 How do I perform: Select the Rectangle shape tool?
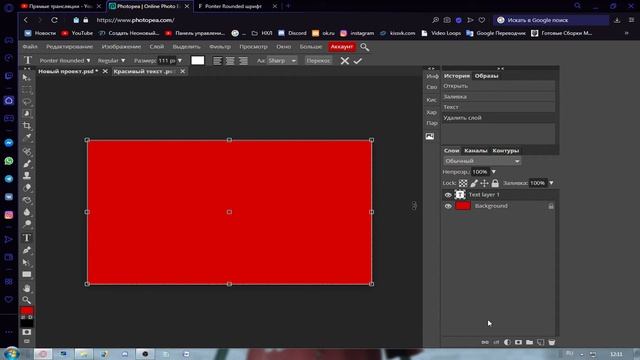pos(27,274)
